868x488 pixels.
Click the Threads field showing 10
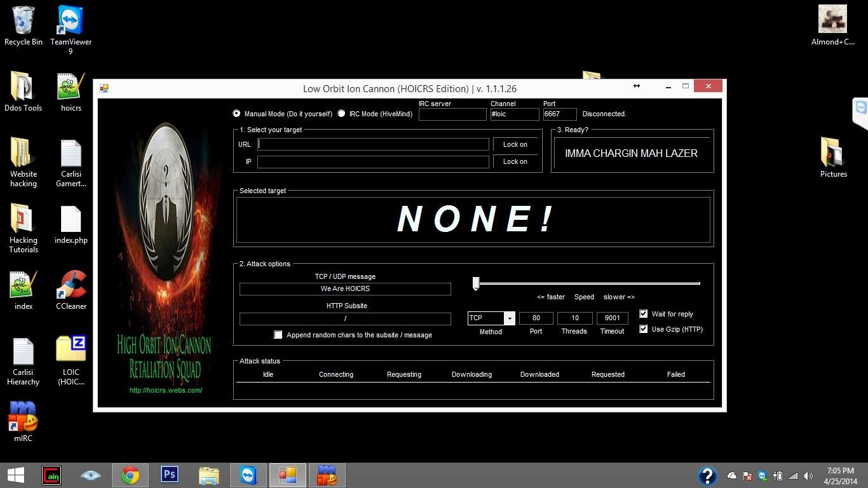pyautogui.click(x=575, y=318)
